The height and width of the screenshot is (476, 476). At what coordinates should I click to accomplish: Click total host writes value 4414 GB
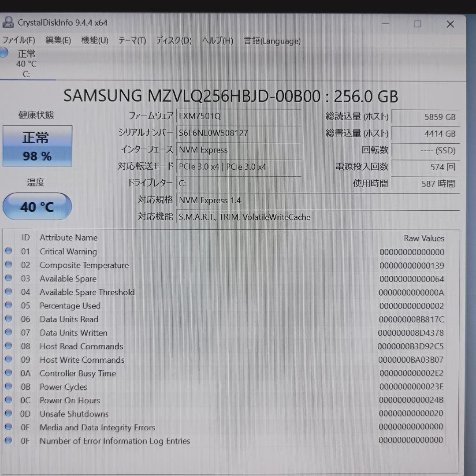[x=425, y=134]
